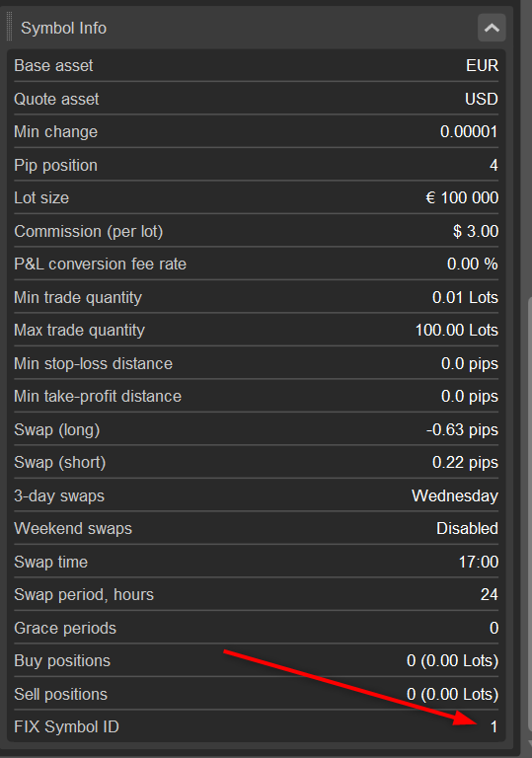The width and height of the screenshot is (532, 758).
Task: Click the Weekend swaps Disabled value
Action: pos(467,528)
